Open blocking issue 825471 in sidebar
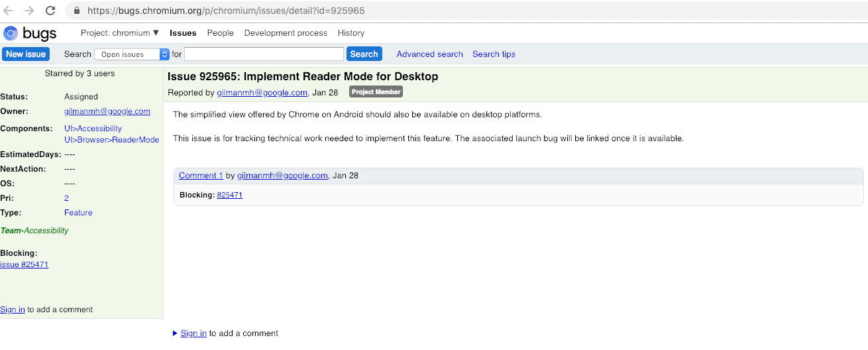The width and height of the screenshot is (868, 350). [x=25, y=264]
